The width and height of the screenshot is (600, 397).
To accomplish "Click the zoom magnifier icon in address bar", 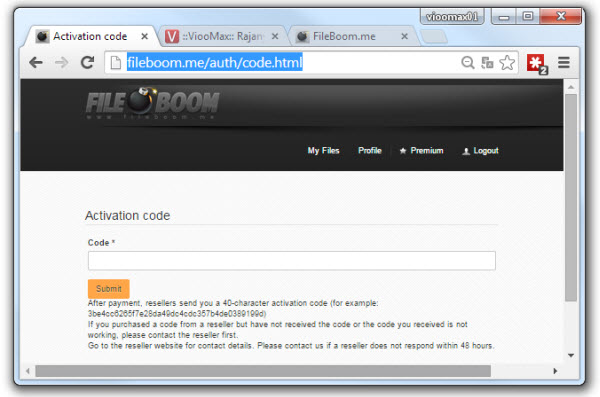I will click(468, 62).
